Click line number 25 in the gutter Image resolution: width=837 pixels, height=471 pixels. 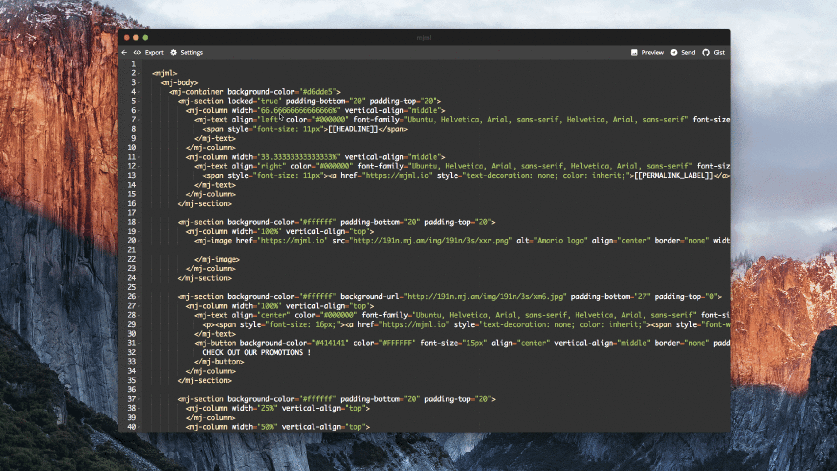point(131,287)
